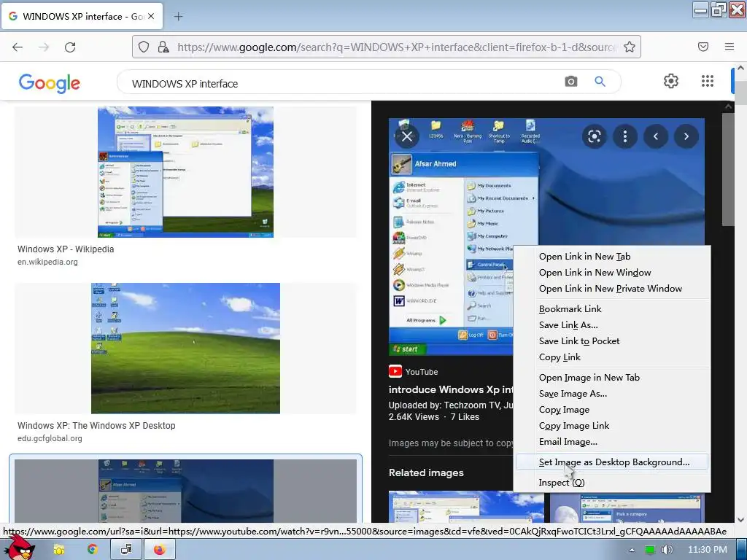The height and width of the screenshot is (560, 747).
Task: Click the Google logo
Action: coord(49,83)
